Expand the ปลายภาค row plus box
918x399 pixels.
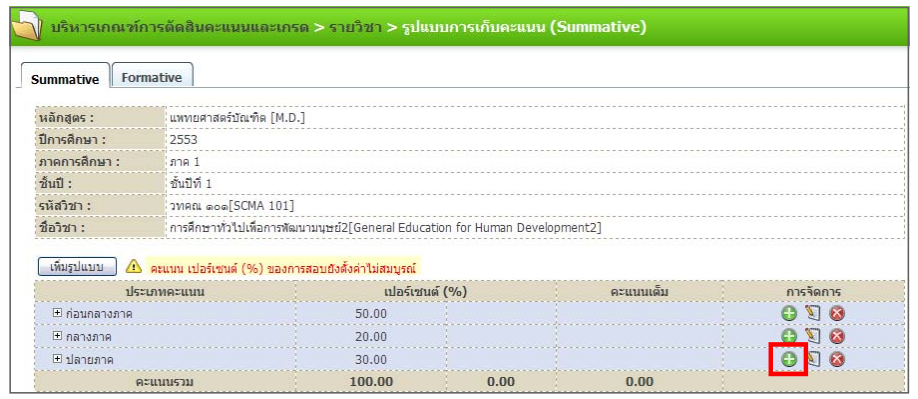[x=57, y=359]
